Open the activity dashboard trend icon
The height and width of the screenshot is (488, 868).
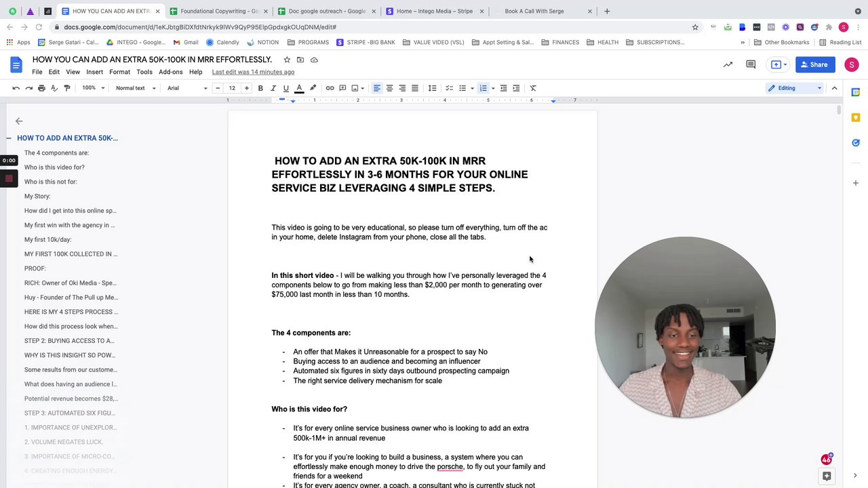tap(728, 65)
